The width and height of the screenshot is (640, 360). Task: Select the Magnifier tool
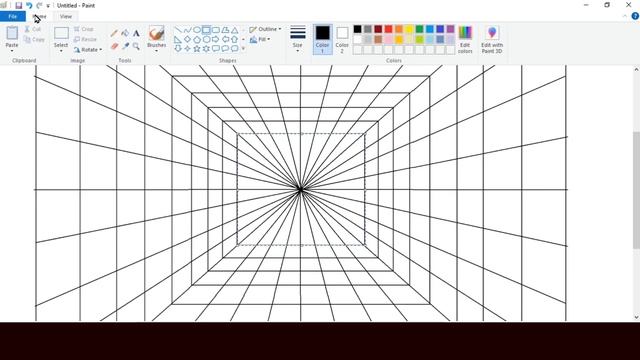[136, 46]
